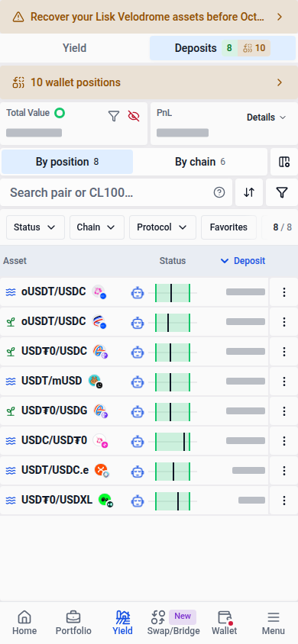Open the sort order arrows button
This screenshot has width=298, height=644.
[x=249, y=192]
